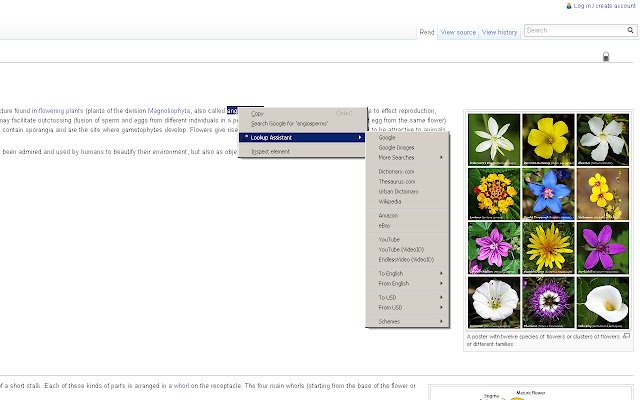The width and height of the screenshot is (640, 400).
Task: Choose Urban Dictionary lookup
Action: tap(407, 191)
